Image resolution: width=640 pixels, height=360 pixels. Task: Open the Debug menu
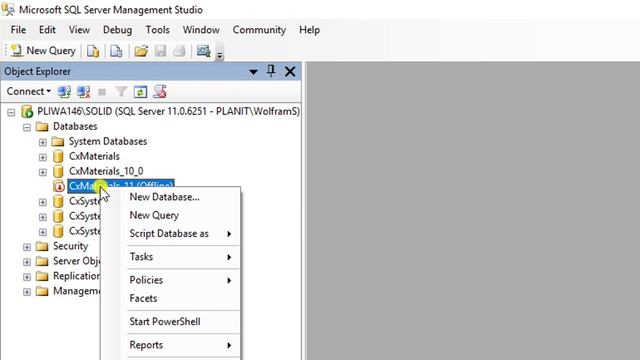(117, 30)
